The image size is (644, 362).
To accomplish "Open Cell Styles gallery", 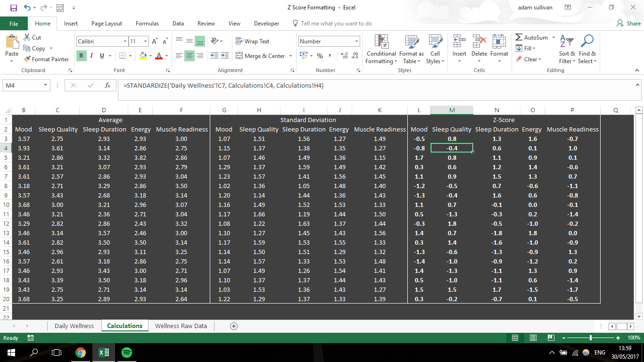I will click(435, 49).
